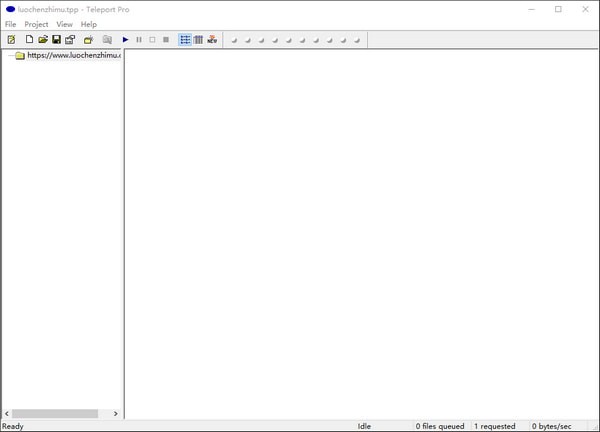
Task: Stop the project download
Action: click(x=166, y=40)
